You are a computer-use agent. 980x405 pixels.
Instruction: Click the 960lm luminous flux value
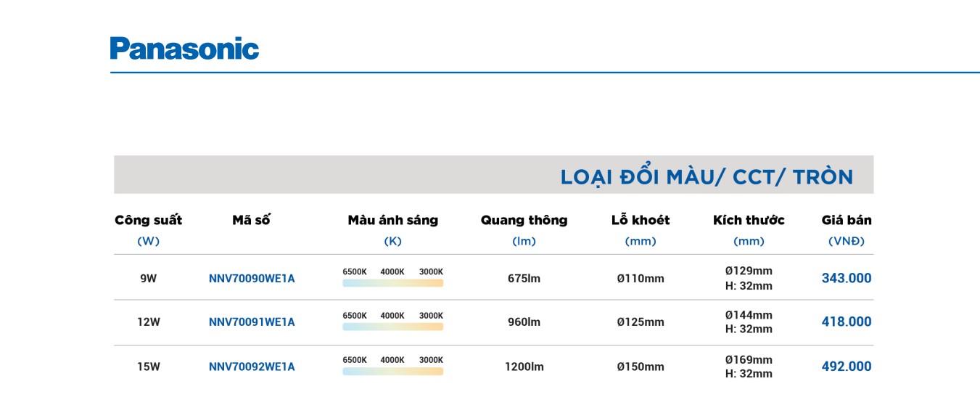(x=524, y=322)
